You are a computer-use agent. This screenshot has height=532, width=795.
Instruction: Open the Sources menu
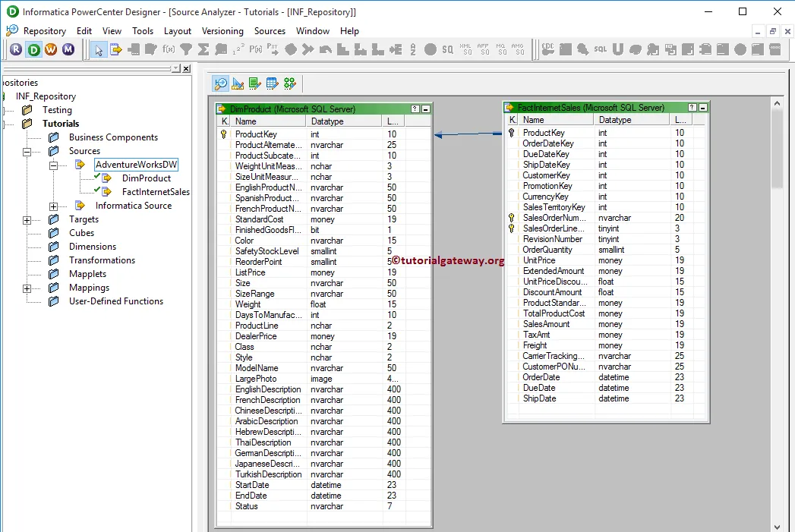(270, 31)
